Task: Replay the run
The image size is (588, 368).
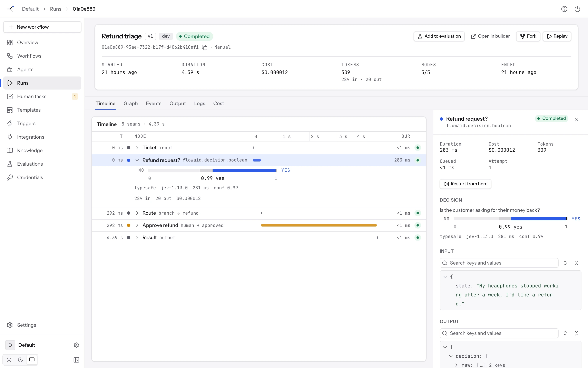Action: (557, 36)
